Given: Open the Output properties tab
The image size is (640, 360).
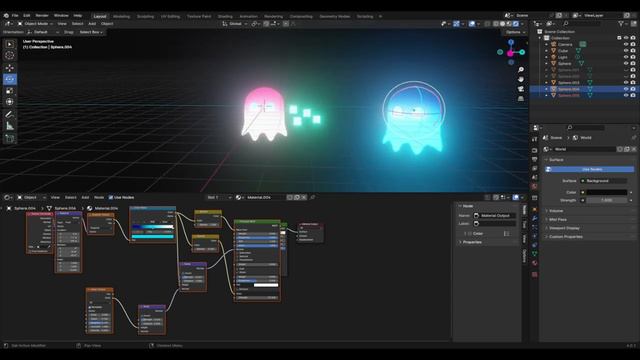Looking at the screenshot, I should pyautogui.click(x=535, y=159).
